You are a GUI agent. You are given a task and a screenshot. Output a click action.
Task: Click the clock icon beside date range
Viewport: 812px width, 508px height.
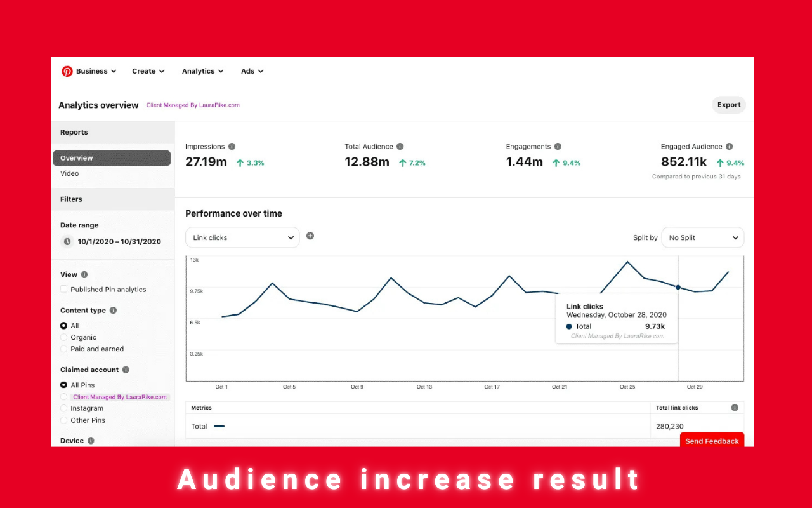coord(67,242)
